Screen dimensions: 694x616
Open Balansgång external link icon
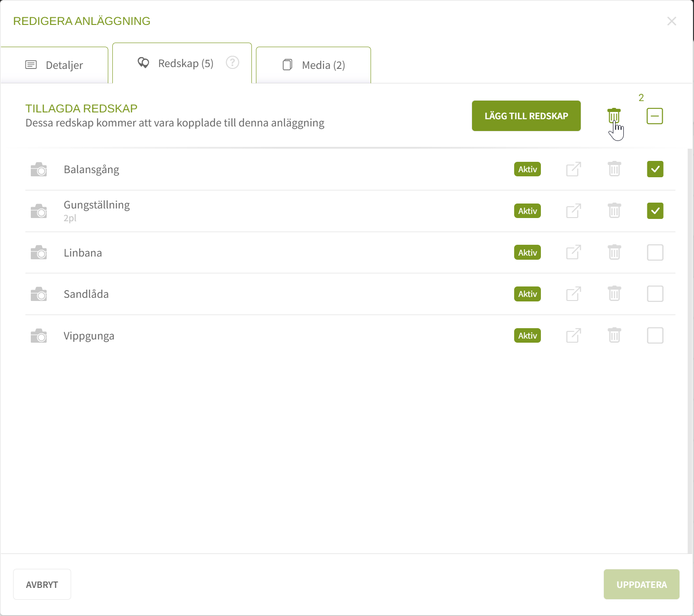pyautogui.click(x=574, y=169)
